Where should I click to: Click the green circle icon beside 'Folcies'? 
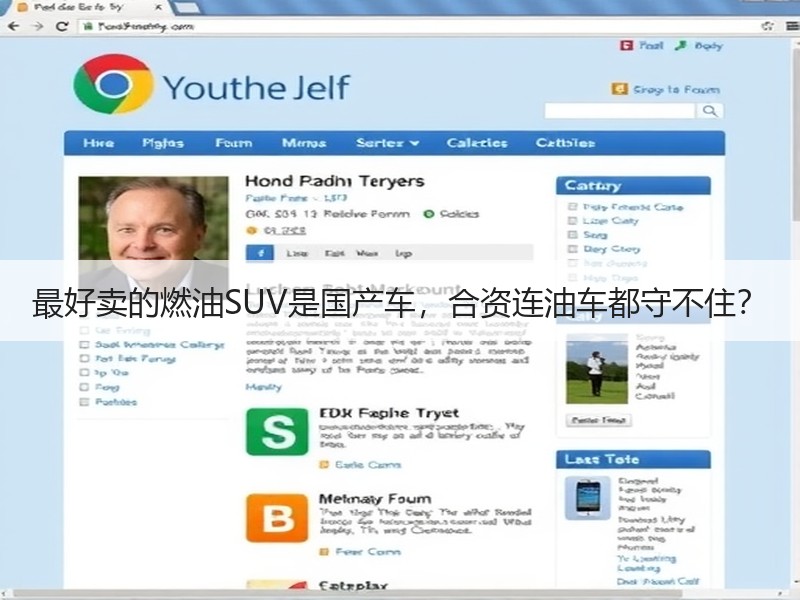pos(429,214)
